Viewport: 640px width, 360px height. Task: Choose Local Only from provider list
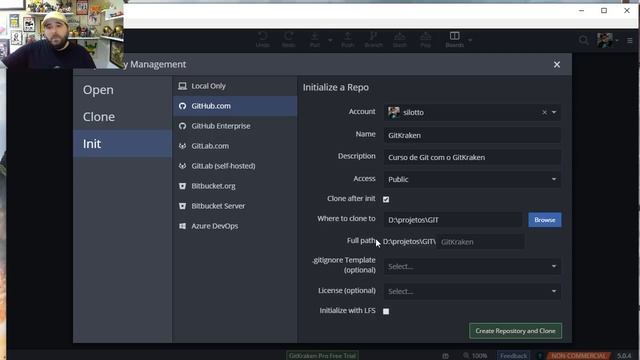click(235, 86)
